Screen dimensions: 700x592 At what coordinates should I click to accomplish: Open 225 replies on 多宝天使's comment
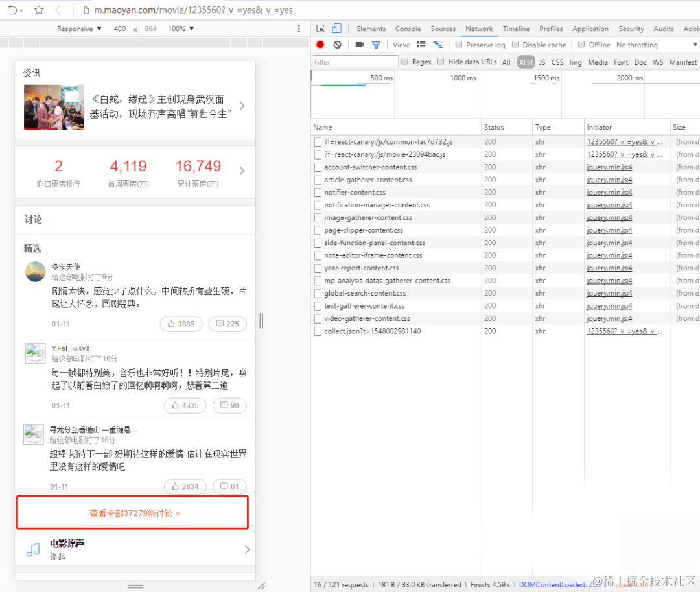click(x=227, y=324)
